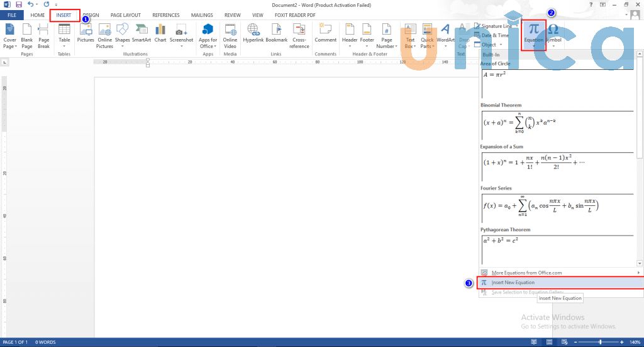Choose Insert New Equation menu entry
This screenshot has height=347, width=644.
pyautogui.click(x=513, y=283)
